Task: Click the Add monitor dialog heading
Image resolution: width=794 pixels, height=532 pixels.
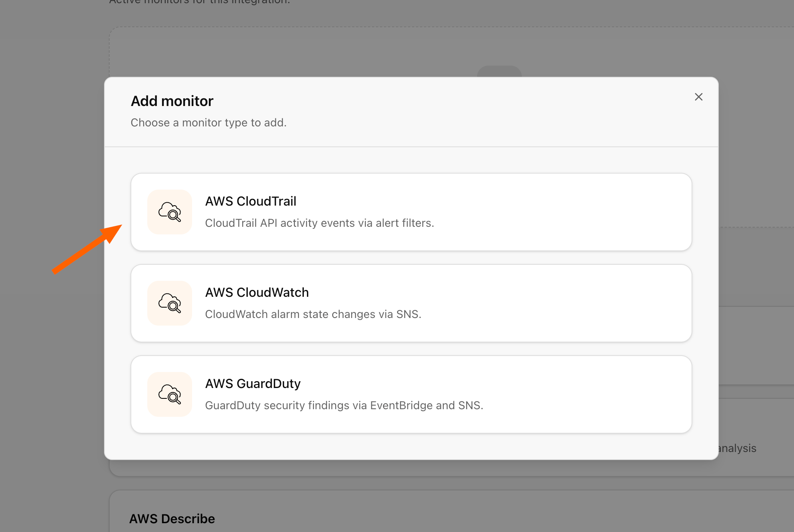Action: 172,101
